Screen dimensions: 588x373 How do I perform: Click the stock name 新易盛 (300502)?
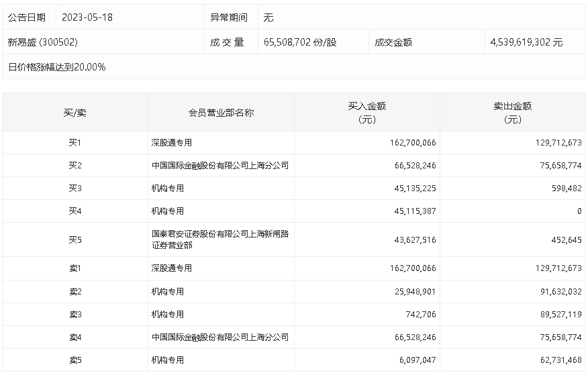point(43,42)
